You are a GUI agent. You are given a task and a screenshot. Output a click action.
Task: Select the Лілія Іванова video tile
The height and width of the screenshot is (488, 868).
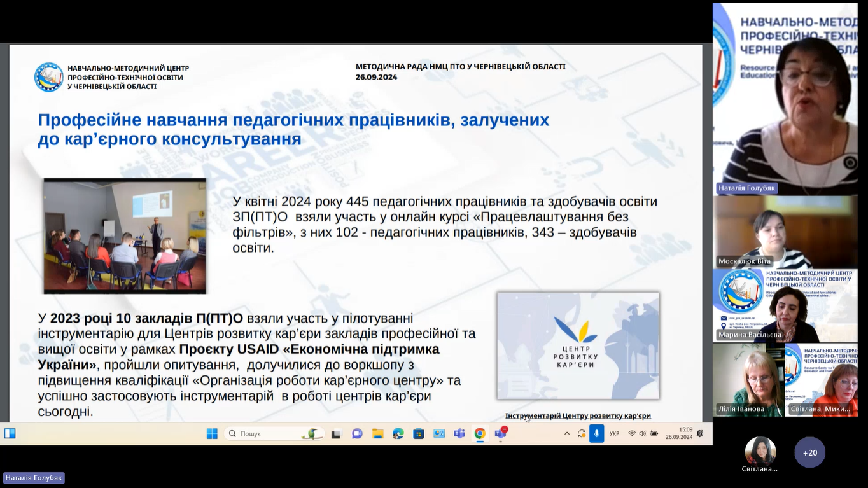point(748,380)
